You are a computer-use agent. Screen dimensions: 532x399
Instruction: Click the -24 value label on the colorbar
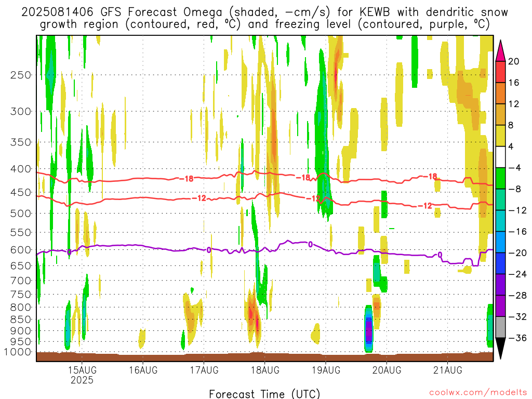coord(517,274)
